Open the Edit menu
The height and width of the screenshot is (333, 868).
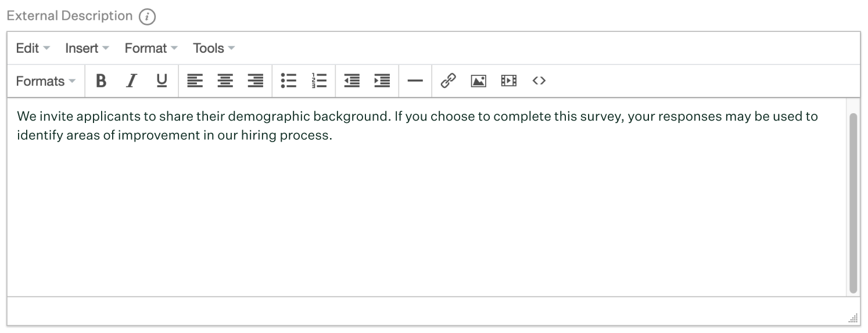tap(33, 48)
